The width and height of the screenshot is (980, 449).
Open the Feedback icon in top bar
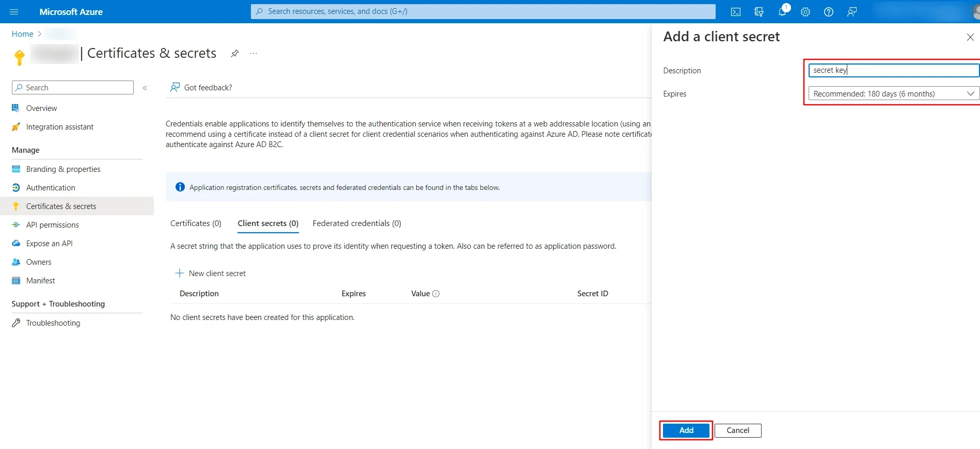852,12
